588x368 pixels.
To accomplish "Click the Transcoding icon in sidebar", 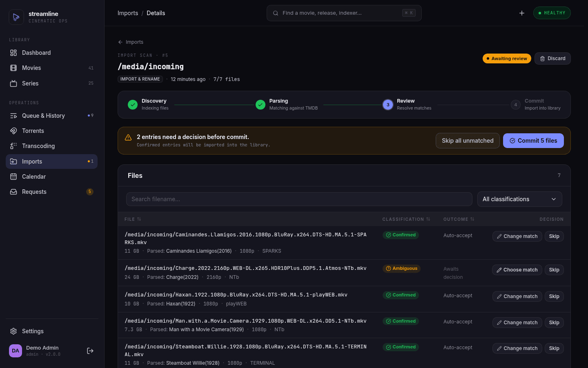I will tap(13, 146).
